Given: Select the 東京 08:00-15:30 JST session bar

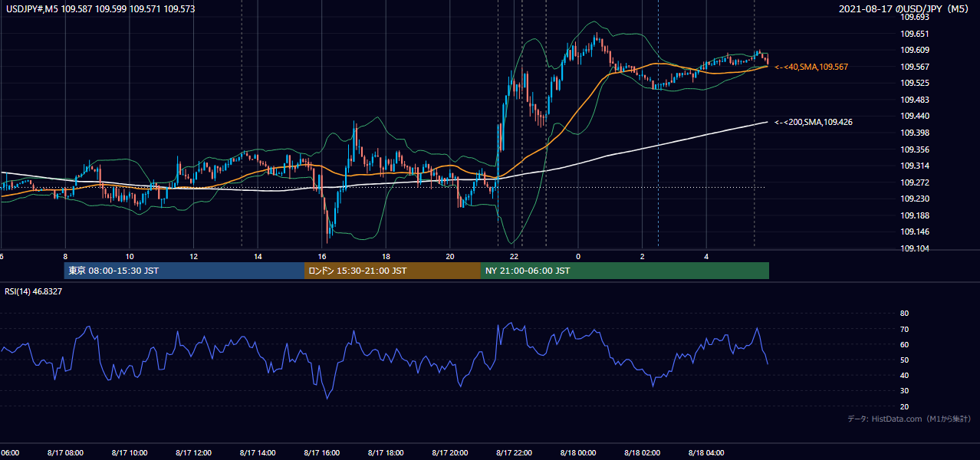Looking at the screenshot, I should [185, 271].
